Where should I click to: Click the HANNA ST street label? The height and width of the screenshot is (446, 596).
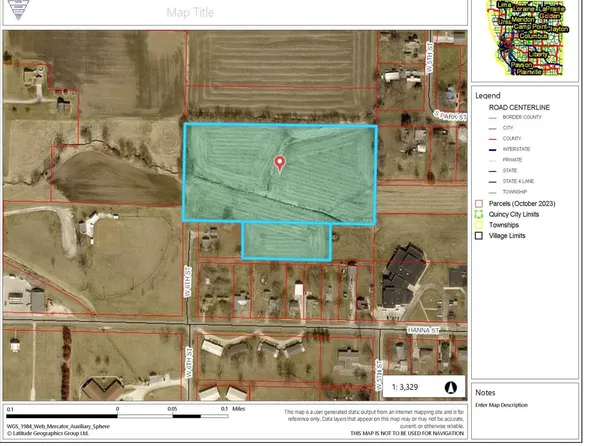click(x=423, y=330)
